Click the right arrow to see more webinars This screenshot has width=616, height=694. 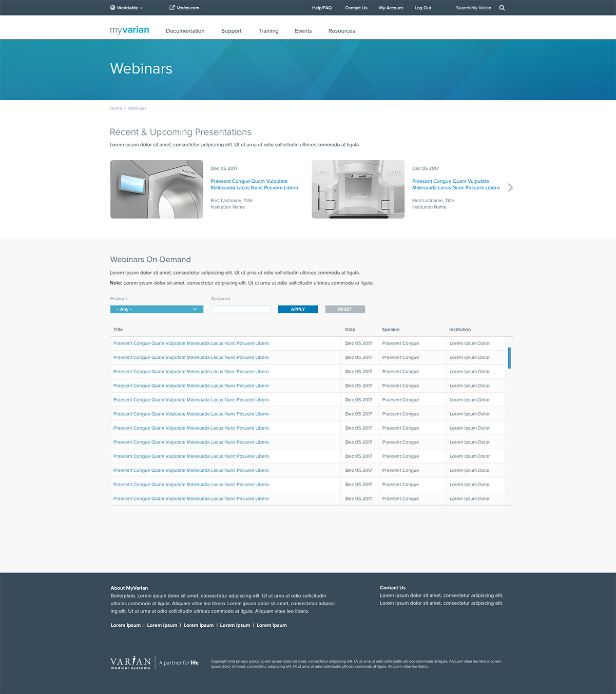(x=510, y=187)
